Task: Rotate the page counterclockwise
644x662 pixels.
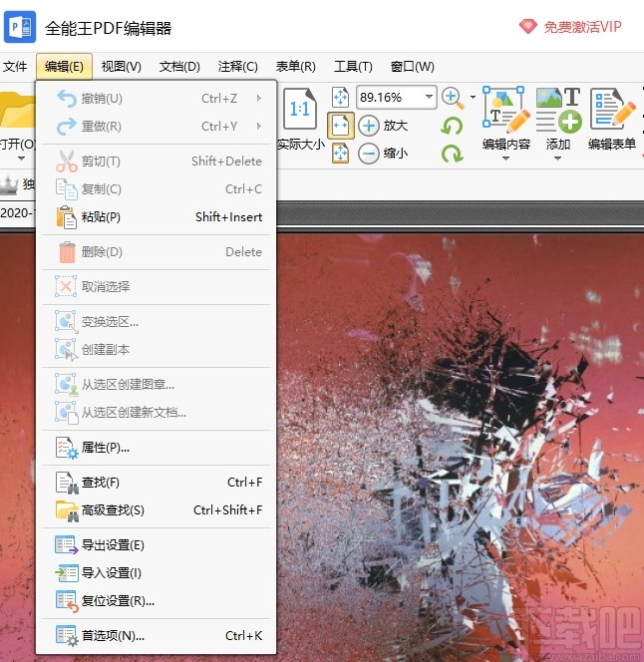Action: pyautogui.click(x=452, y=126)
